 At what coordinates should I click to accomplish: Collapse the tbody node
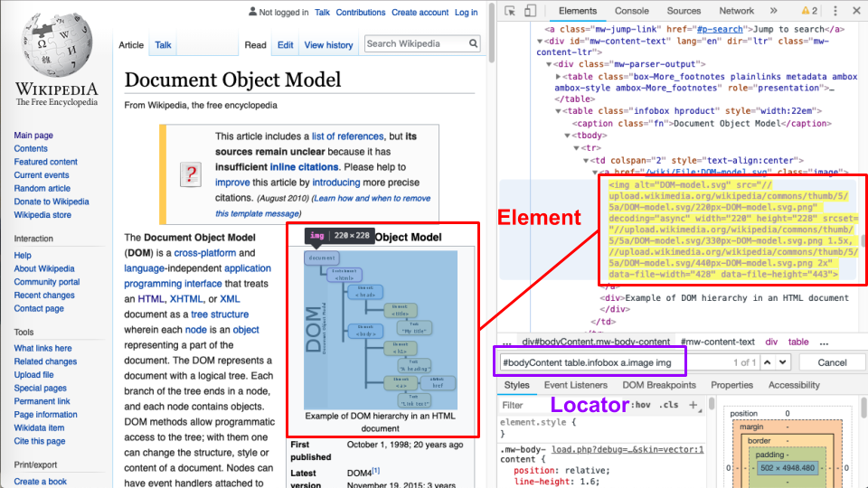pyautogui.click(x=568, y=136)
